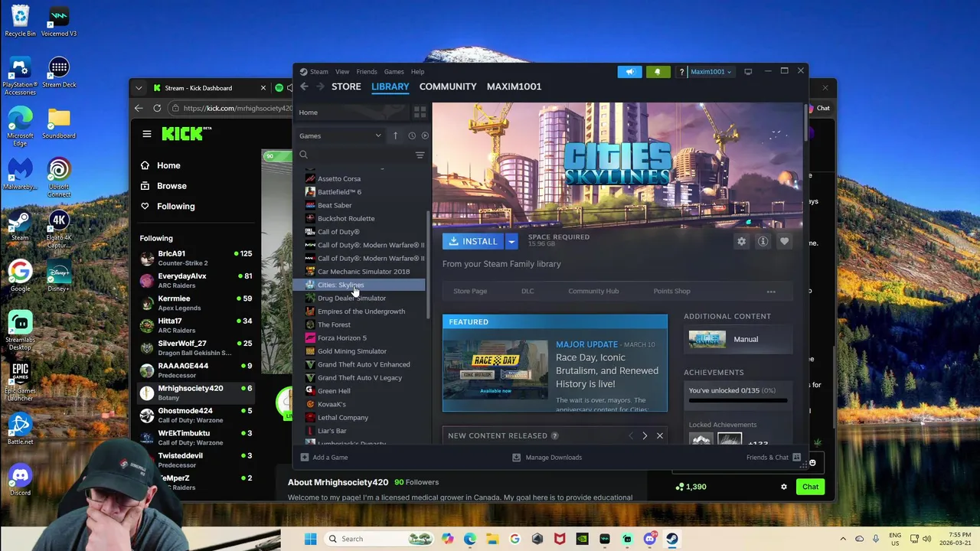Viewport: 980px width, 551px height.
Task: Open Ubisoft Connect desktop icon
Action: 59,178
